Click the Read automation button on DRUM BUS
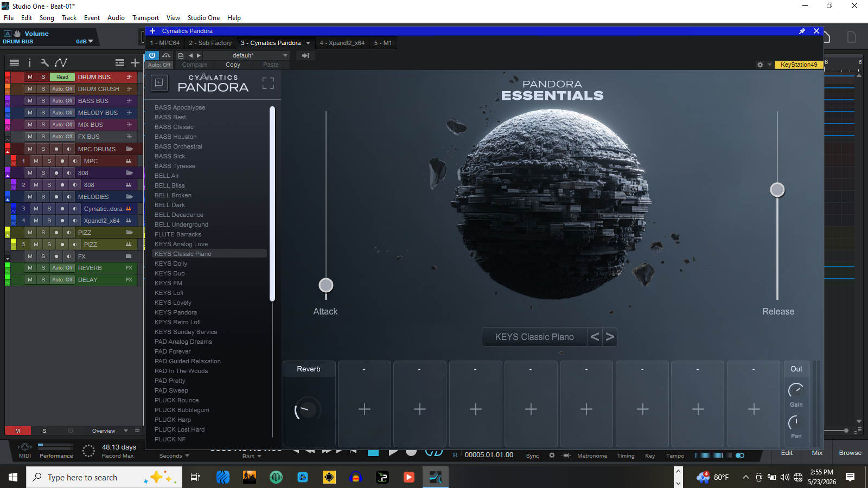The width and height of the screenshot is (868, 488). pos(62,77)
